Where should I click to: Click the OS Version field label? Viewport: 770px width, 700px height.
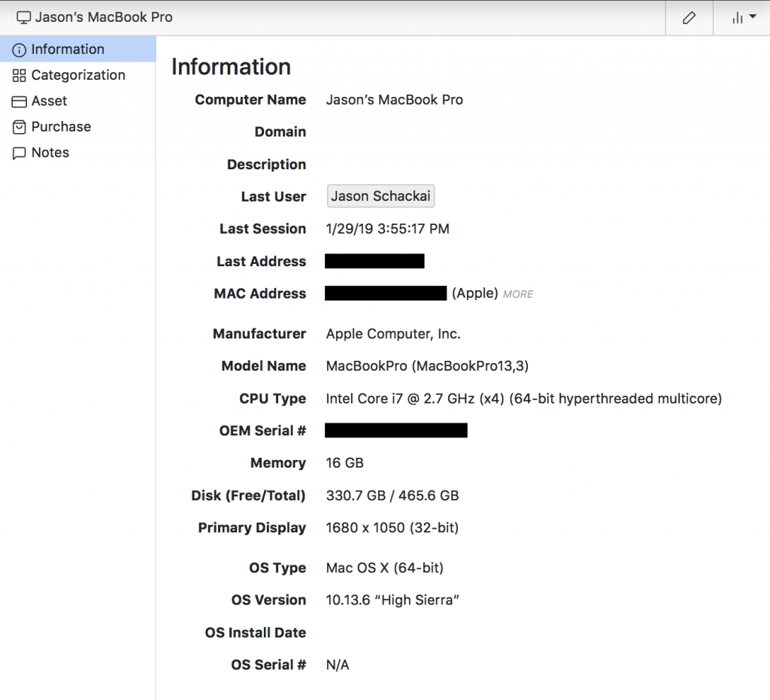tap(268, 600)
